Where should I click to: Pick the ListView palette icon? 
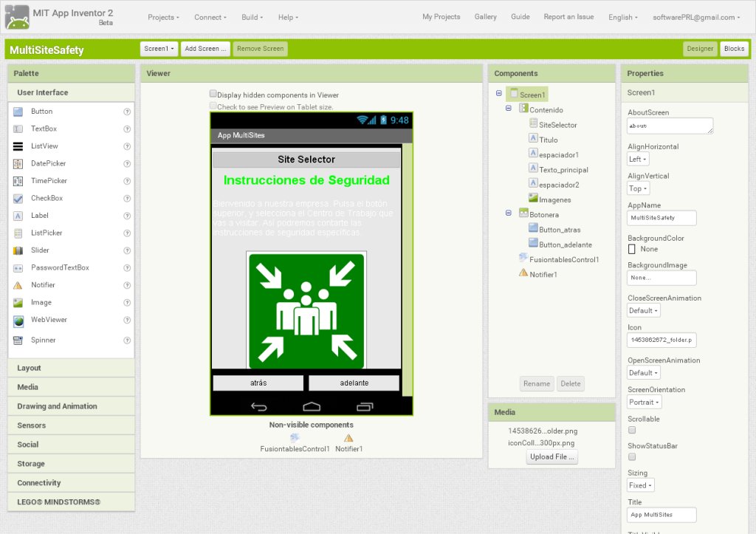point(18,147)
